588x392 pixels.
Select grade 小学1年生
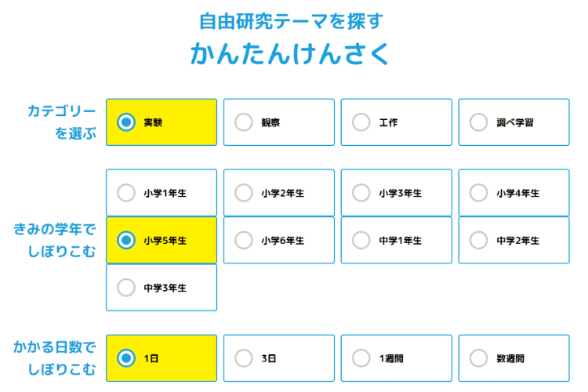click(x=126, y=193)
